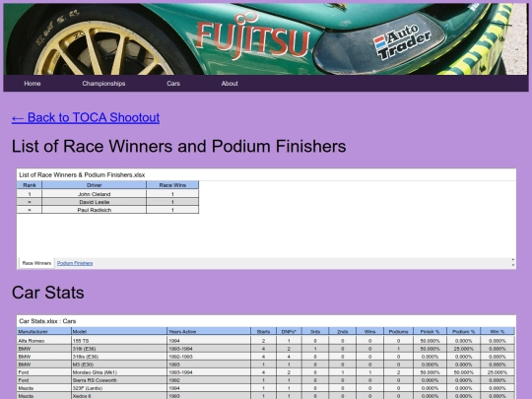Select the Mondeo Ghia (Mk1) model cell
The height and width of the screenshot is (399, 532).
coord(119,372)
